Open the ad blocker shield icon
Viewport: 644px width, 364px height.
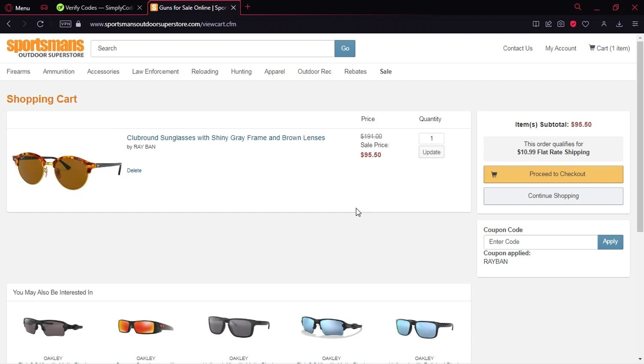click(573, 24)
